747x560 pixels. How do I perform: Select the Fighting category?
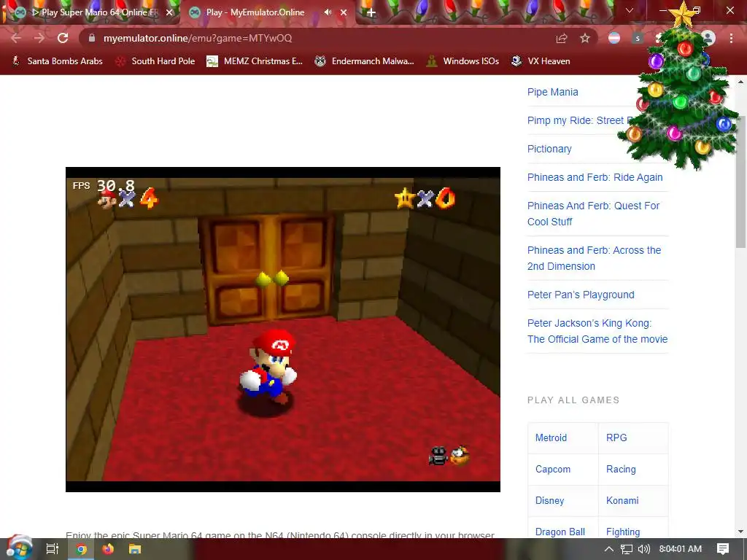click(x=623, y=532)
